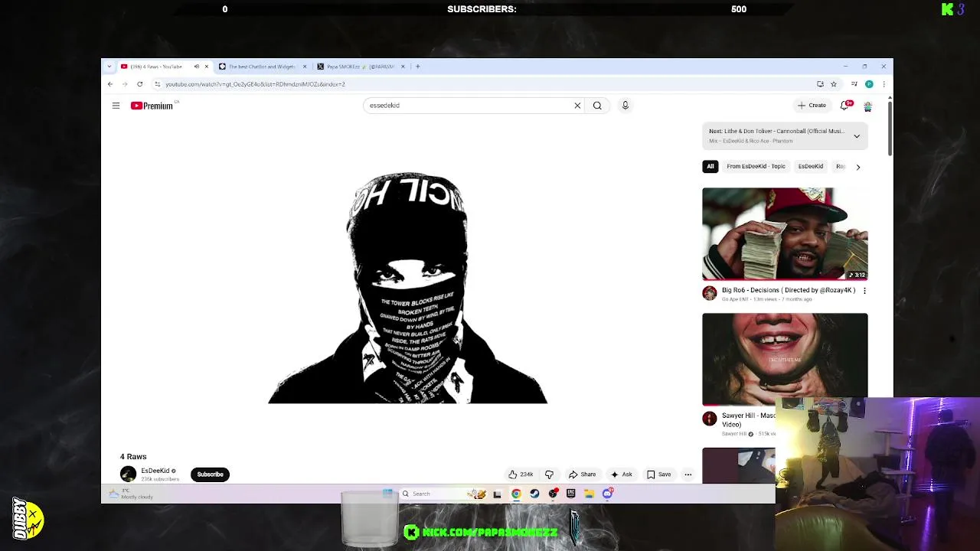Reload the YouTube page
980x551 pixels.
pyautogui.click(x=139, y=84)
